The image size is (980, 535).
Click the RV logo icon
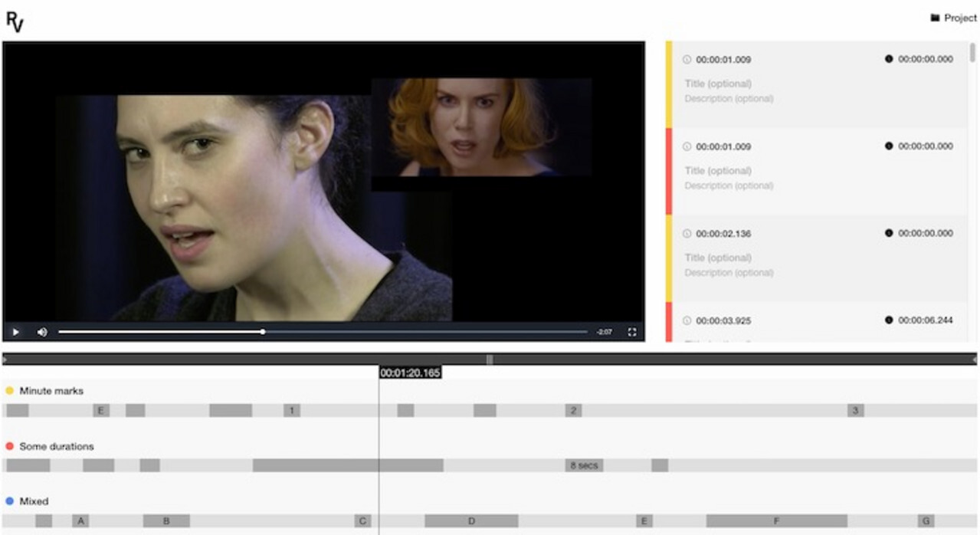coord(15,21)
